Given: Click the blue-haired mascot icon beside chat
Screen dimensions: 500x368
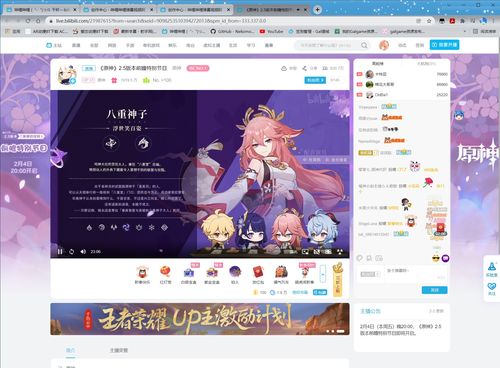Looking at the screenshot, I should coord(459,115).
